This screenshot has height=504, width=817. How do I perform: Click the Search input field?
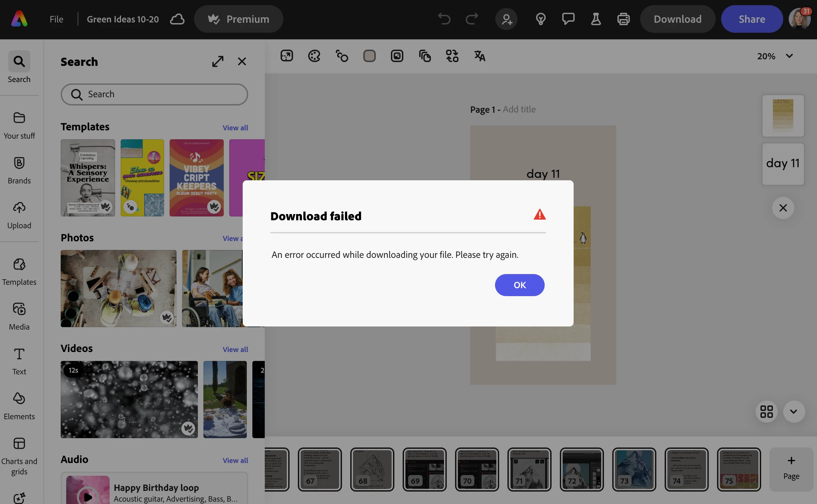click(154, 94)
